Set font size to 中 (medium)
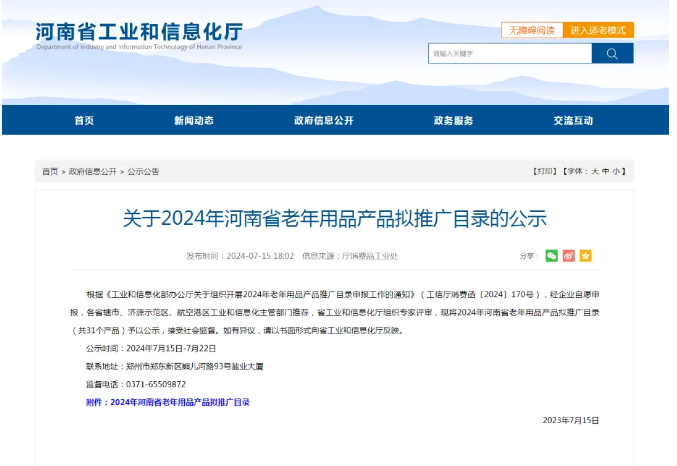This screenshot has height=466, width=677. click(x=606, y=171)
